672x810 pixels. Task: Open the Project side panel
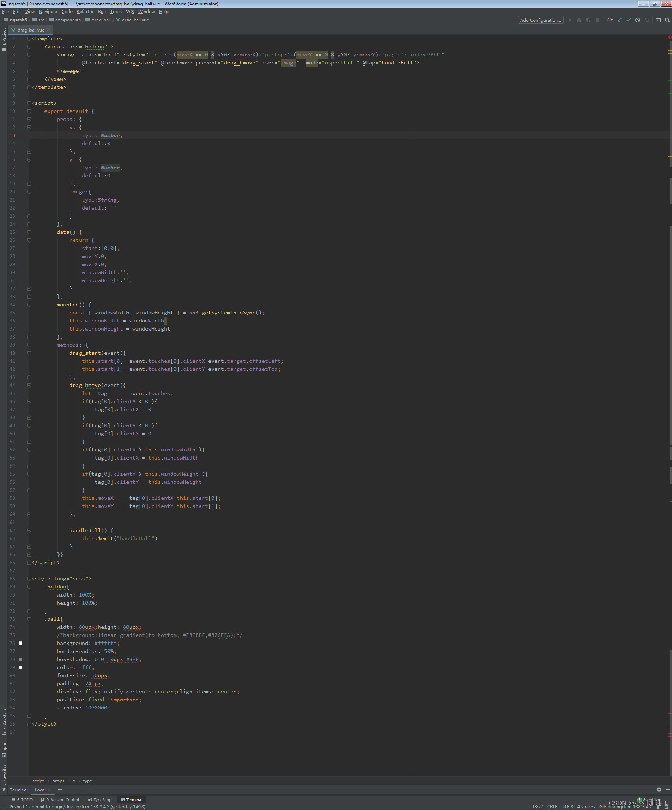[4, 39]
